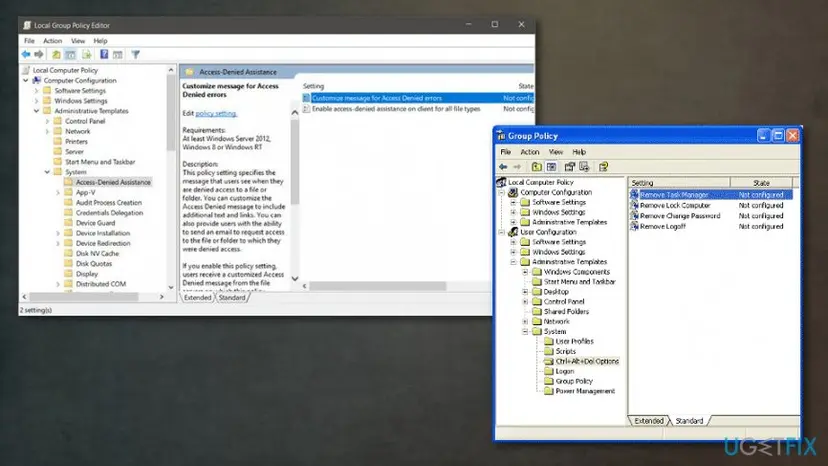Viewport: 828px width, 466px height.
Task: Collapse Computer Configuration in Local Group Policy Editor
Action: (x=25, y=80)
